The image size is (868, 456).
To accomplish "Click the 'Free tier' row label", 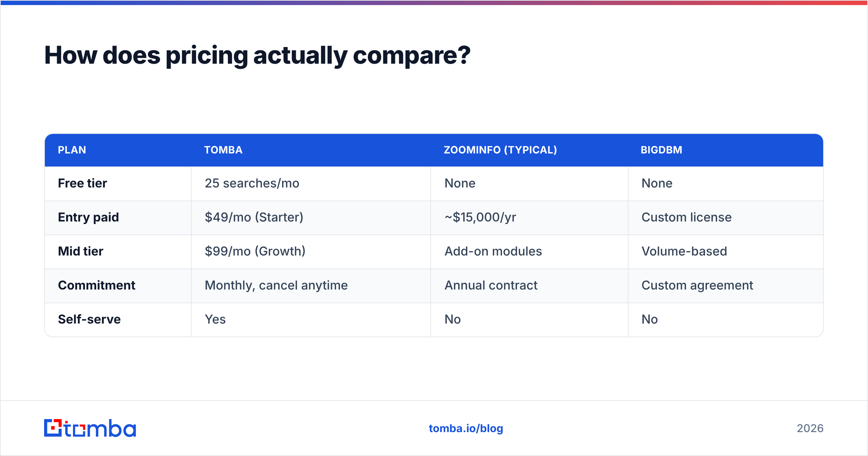I will pyautogui.click(x=82, y=183).
